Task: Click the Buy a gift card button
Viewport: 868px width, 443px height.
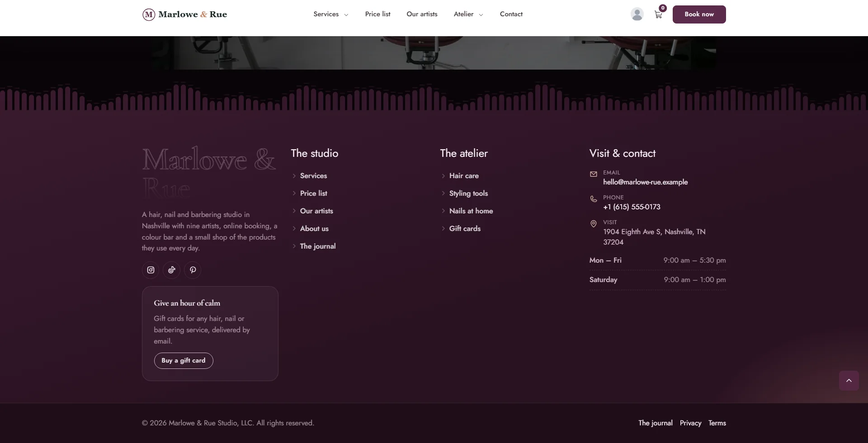Action: (x=184, y=361)
